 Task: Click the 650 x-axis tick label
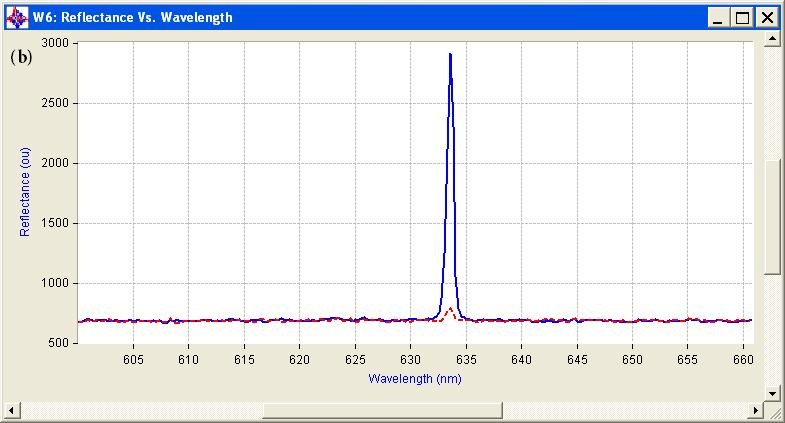point(632,359)
